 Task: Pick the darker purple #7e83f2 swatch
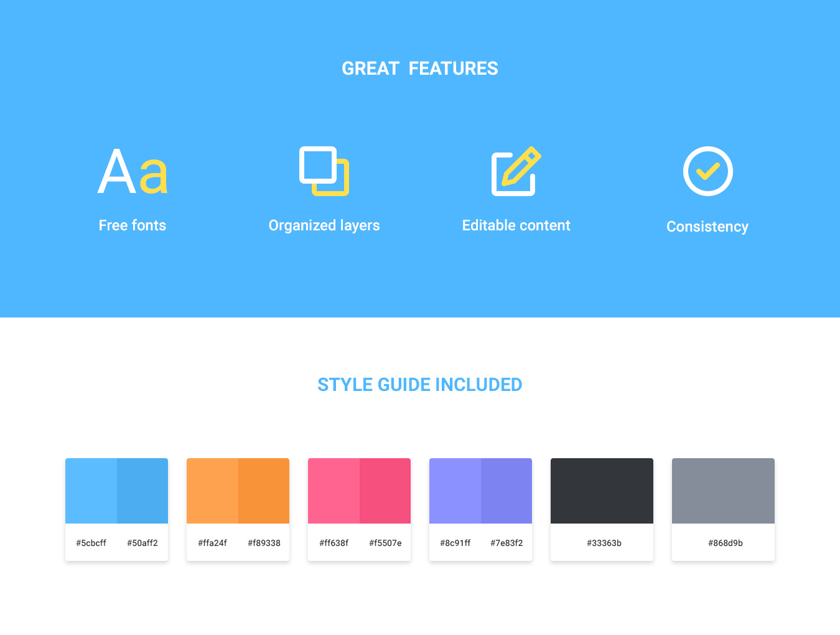click(506, 491)
